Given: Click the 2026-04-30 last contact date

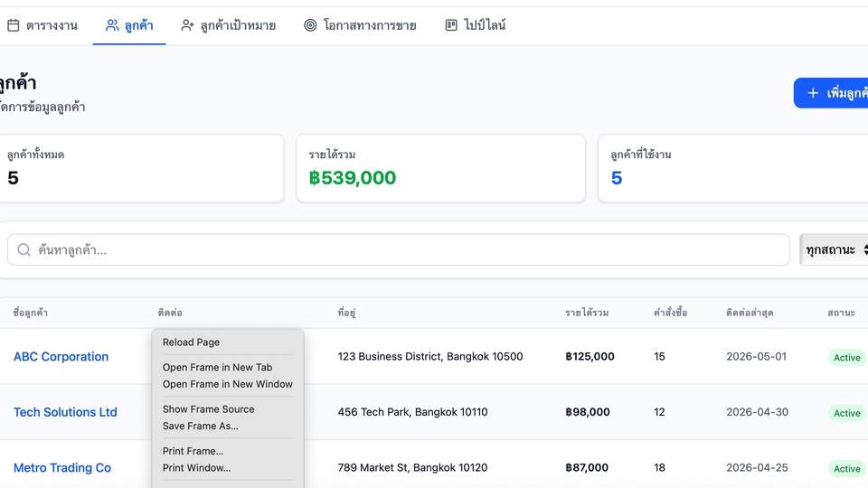Looking at the screenshot, I should tap(757, 412).
